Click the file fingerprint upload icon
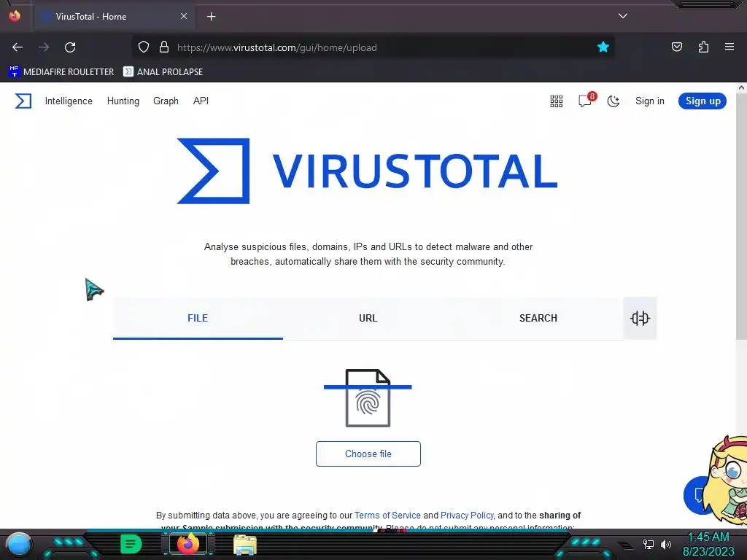Image resolution: width=747 pixels, height=560 pixels. 368,398
